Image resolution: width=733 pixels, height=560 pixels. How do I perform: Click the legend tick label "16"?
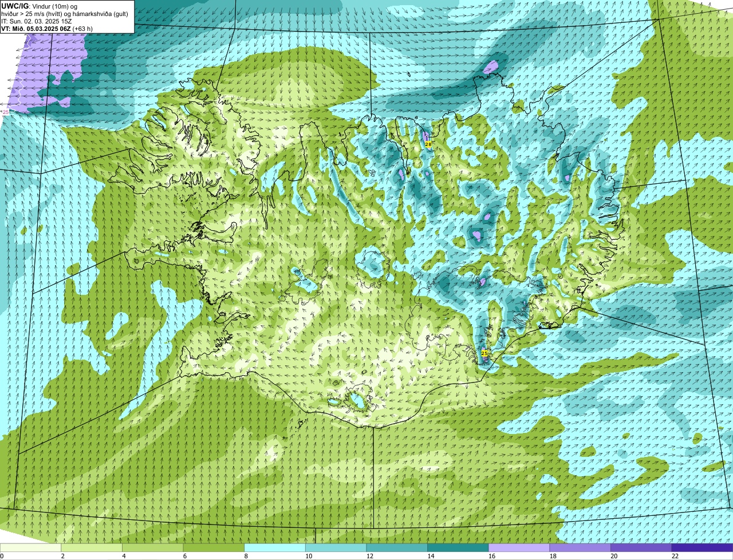(x=492, y=556)
